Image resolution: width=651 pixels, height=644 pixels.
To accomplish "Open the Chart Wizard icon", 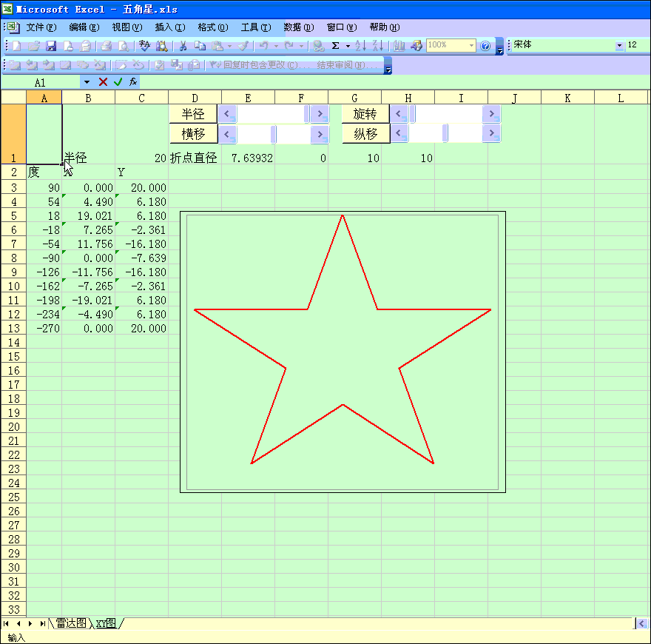I will point(399,46).
